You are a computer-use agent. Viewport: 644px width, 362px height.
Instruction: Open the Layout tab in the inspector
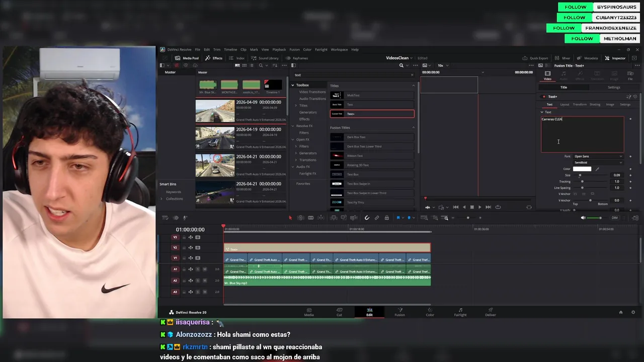point(565,105)
